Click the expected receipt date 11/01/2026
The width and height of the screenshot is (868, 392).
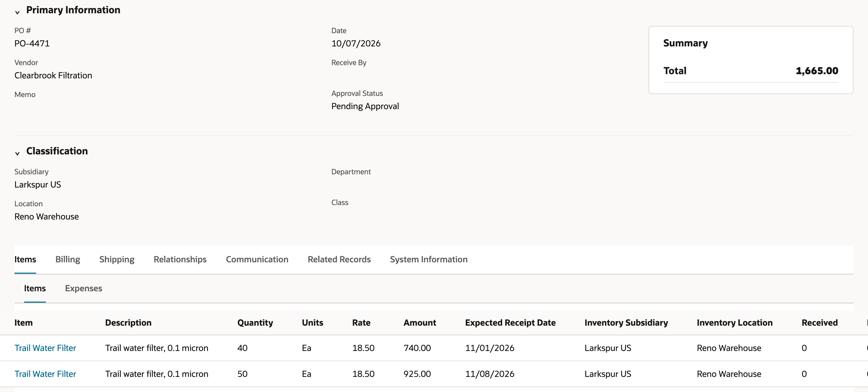pyautogui.click(x=489, y=348)
